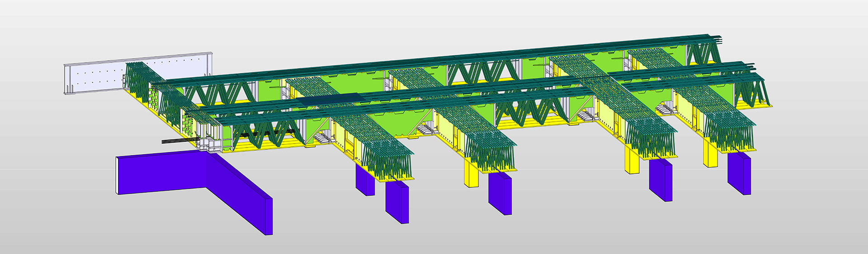Select the rightmost purple column block
This screenshot has width=868, height=254.
click(x=739, y=174)
